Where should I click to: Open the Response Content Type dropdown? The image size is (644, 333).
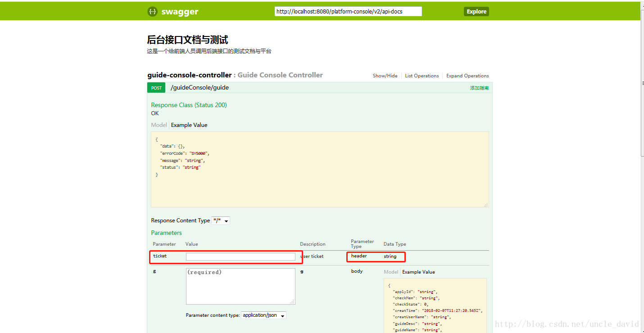coord(221,220)
